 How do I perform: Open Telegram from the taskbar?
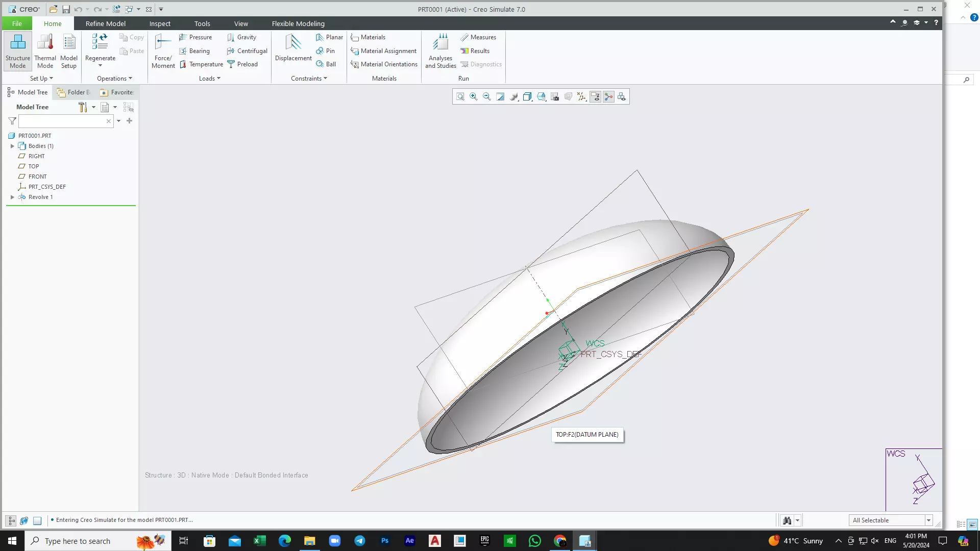pos(360,541)
